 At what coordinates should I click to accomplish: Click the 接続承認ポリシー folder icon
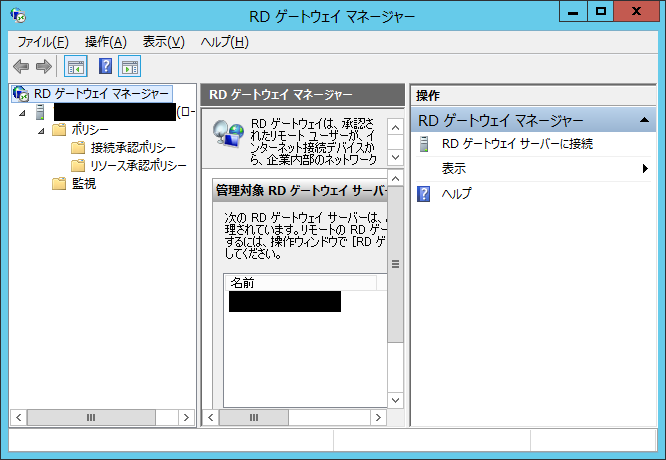pos(78,147)
